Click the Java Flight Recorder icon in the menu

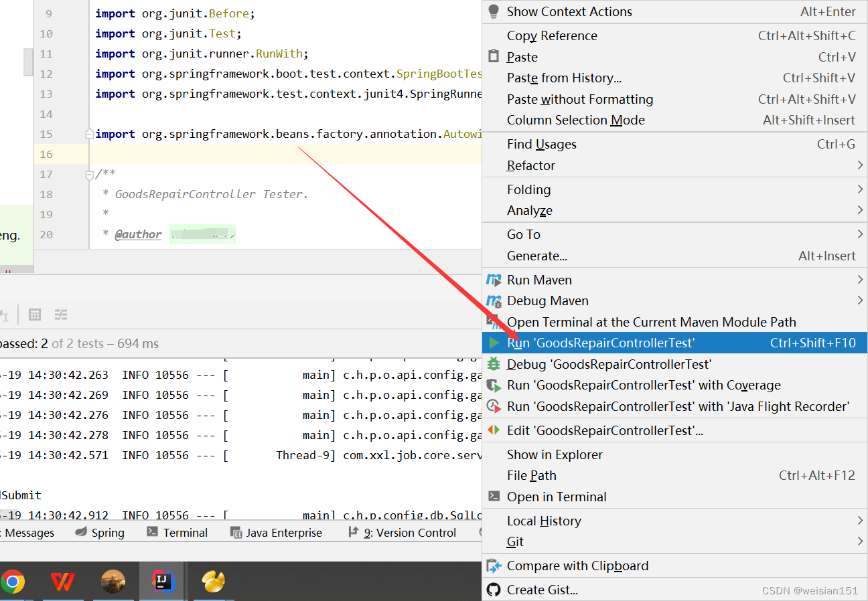click(494, 406)
